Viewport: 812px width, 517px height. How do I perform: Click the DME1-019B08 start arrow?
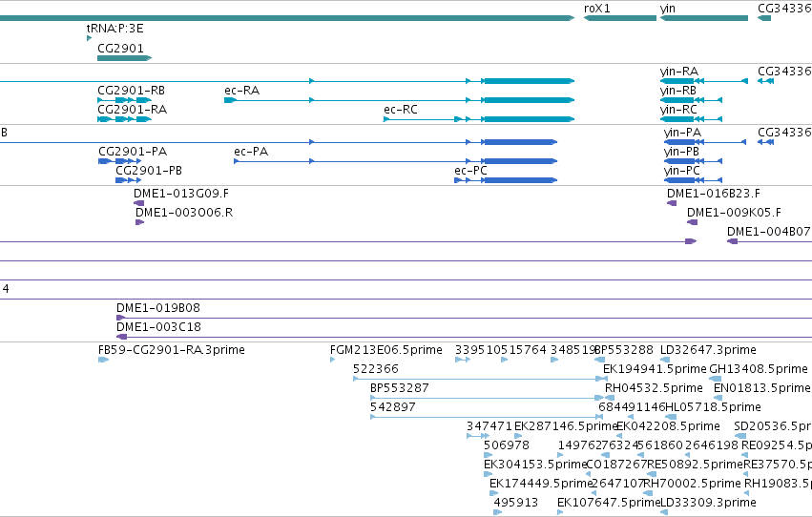(120, 318)
